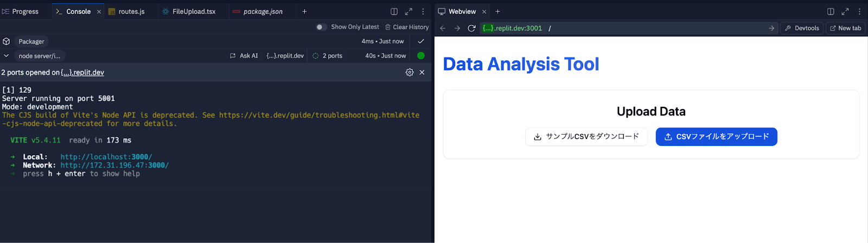Click Clear History in console
Viewport: 868px width, 243px height.
coord(407,27)
